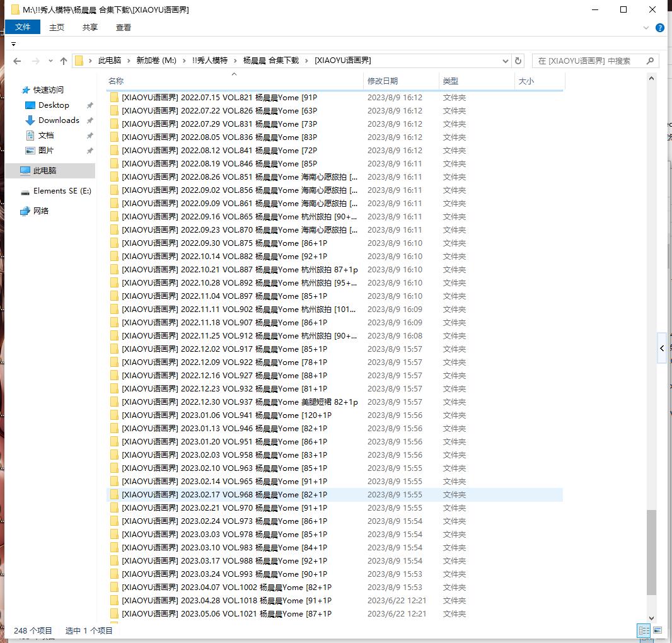Open Quick Access Toolbar customize dropdown
Image resolution: width=672 pixels, height=643 pixels.
13,43
